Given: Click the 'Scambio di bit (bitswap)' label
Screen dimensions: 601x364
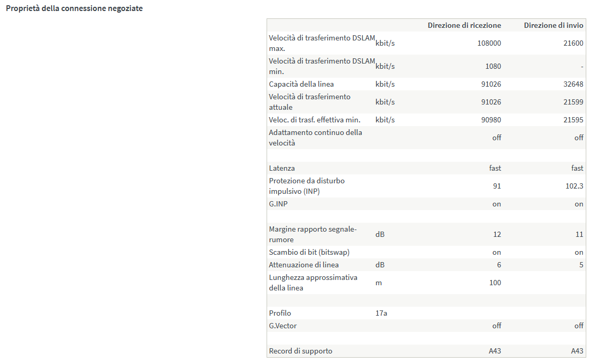Looking at the screenshot, I should [x=309, y=252].
